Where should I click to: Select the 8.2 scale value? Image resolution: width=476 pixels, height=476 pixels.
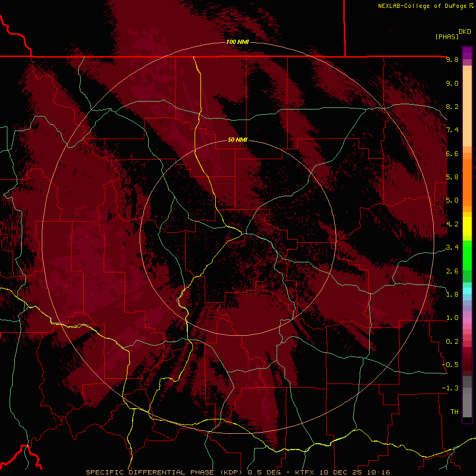pyautogui.click(x=452, y=106)
